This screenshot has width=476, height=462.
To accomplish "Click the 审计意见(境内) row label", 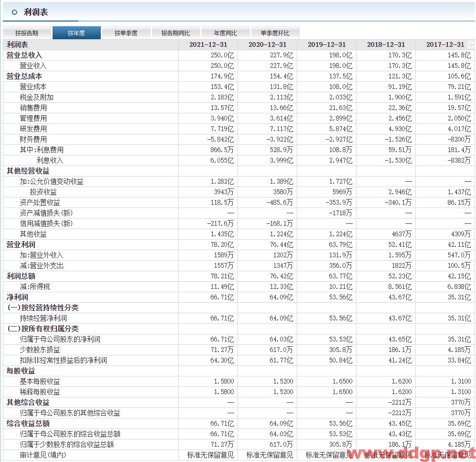I will (x=43, y=455).
